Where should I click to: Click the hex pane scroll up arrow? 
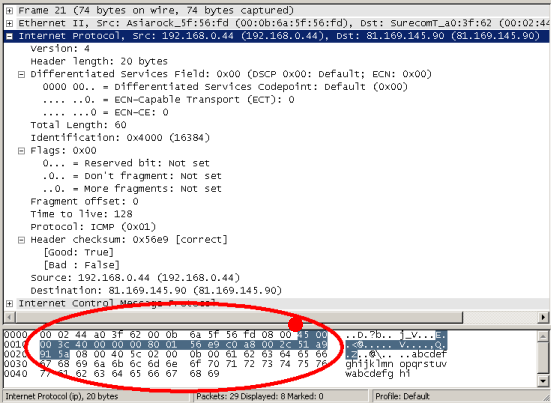543,336
